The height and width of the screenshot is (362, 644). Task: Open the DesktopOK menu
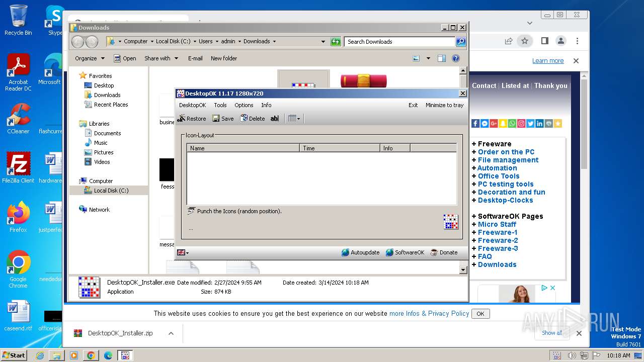click(x=192, y=105)
